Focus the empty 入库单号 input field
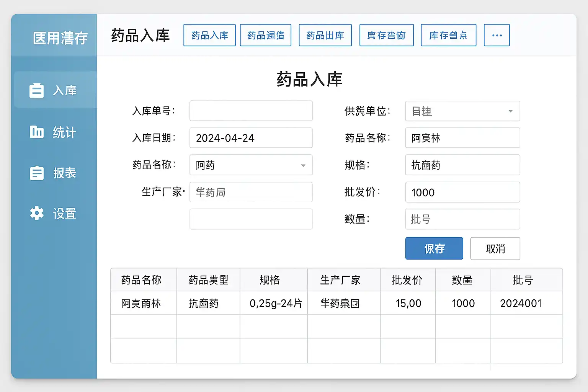Image resolution: width=588 pixels, height=392 pixels. [251, 111]
